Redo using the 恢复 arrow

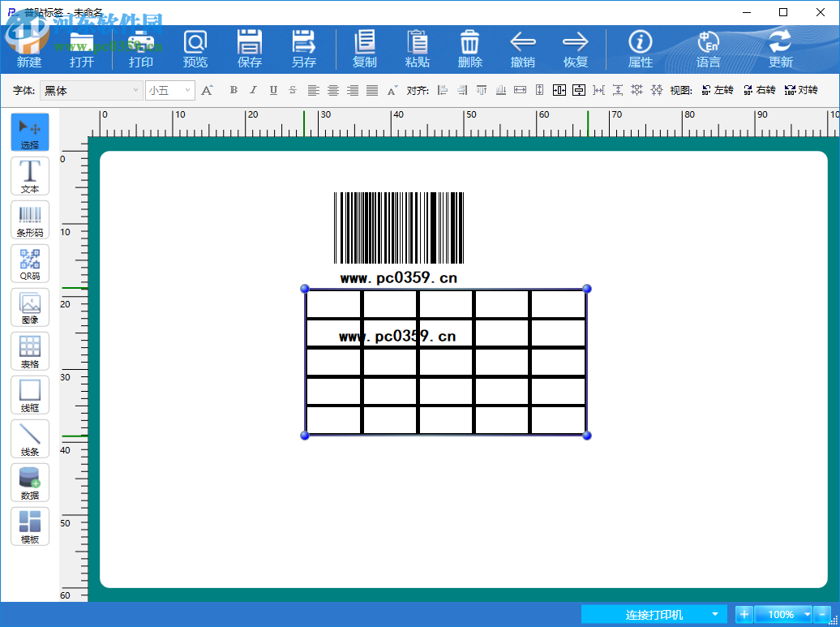[576, 49]
